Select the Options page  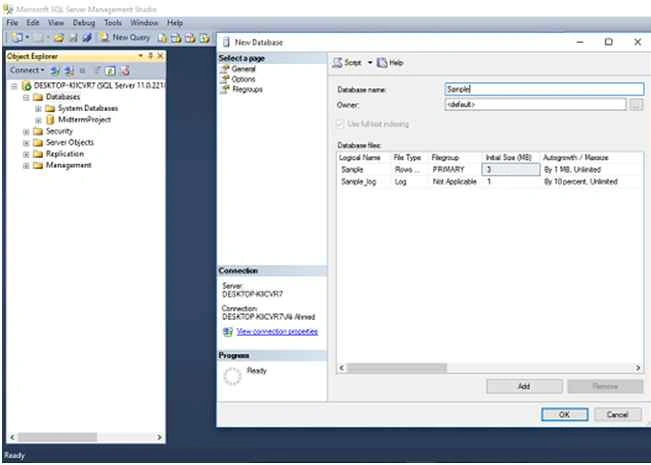[x=243, y=79]
